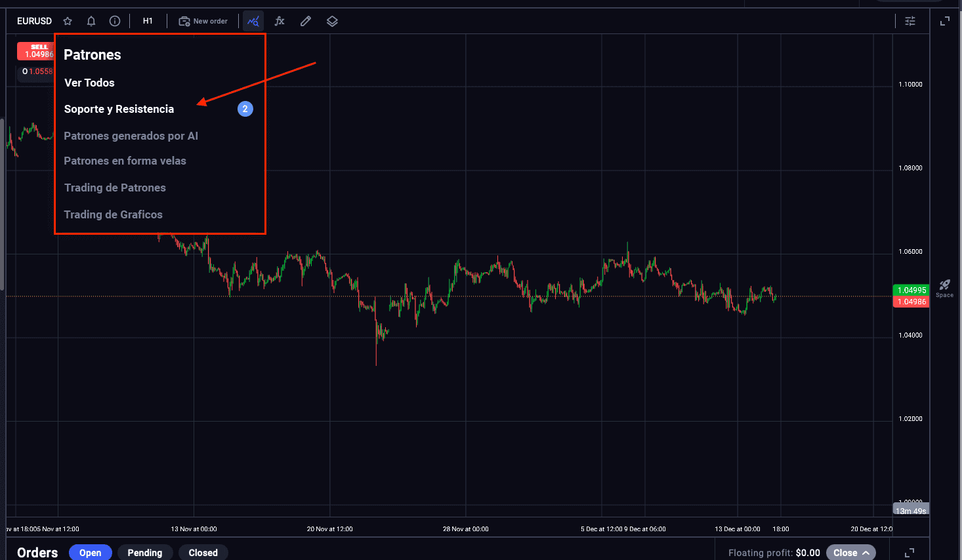Open the EURUSD symbol selector
This screenshot has width=962, height=560.
34,21
